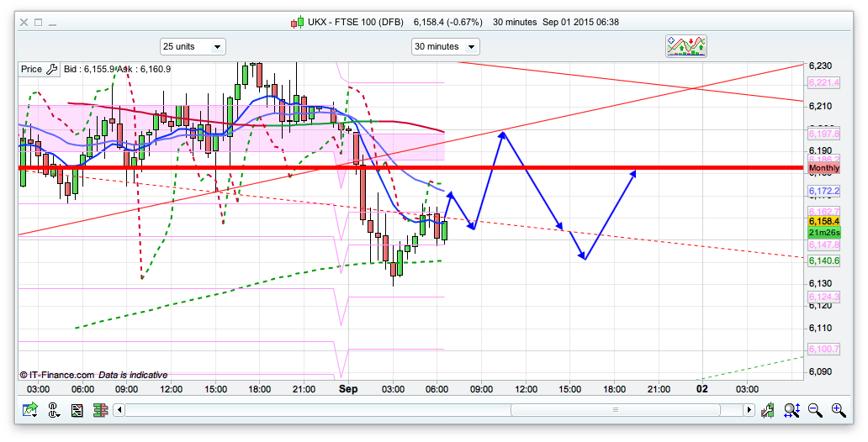Expand the 25 units dropdown

point(193,46)
